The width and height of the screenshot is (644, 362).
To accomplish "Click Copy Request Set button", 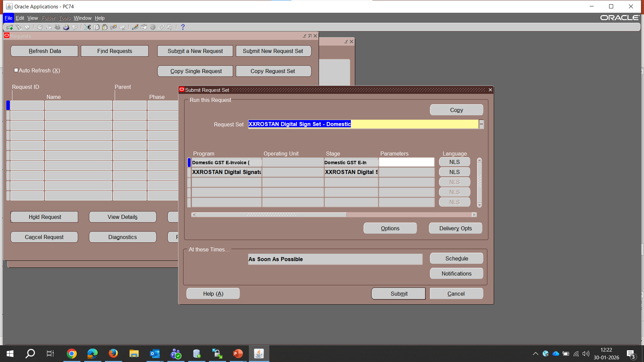I will coord(273,71).
